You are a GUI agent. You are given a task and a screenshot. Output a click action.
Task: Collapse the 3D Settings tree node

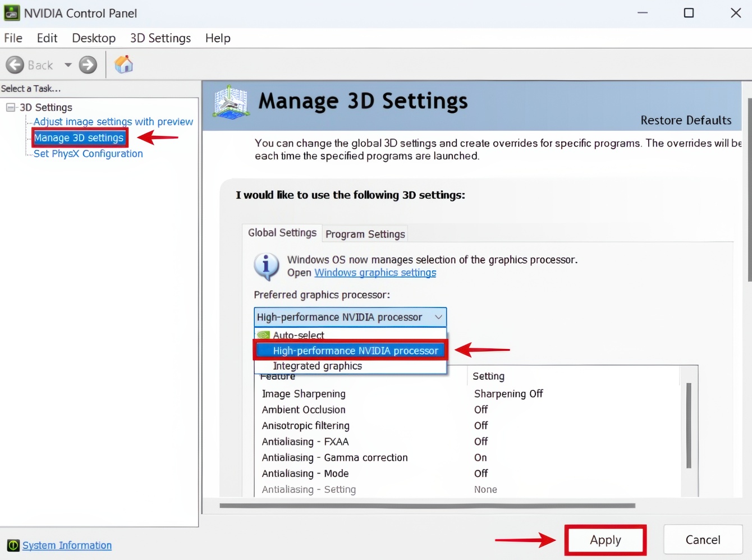11,107
